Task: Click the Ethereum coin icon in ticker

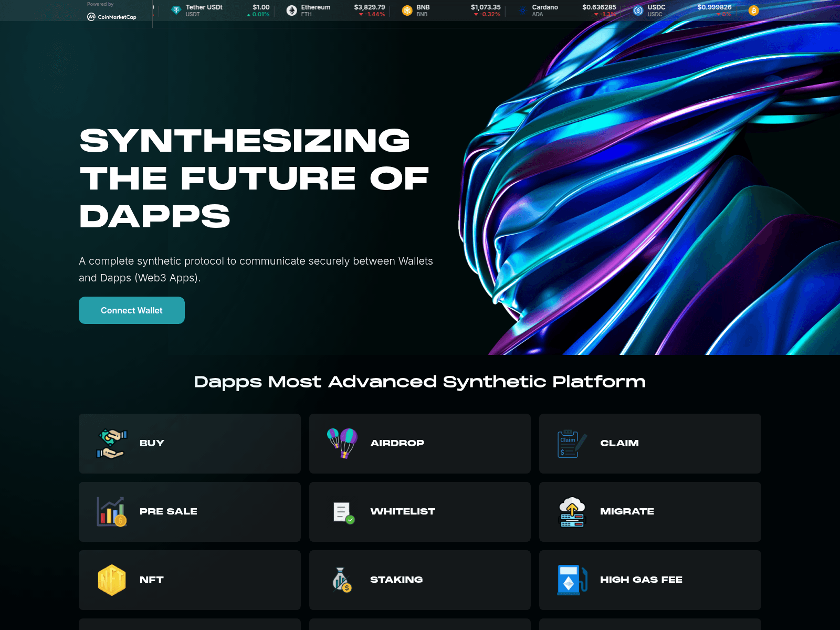Action: pyautogui.click(x=292, y=10)
